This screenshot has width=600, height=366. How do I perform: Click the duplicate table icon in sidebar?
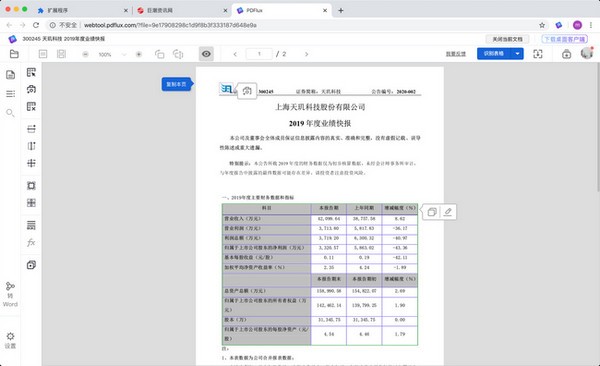pyautogui.click(x=31, y=265)
